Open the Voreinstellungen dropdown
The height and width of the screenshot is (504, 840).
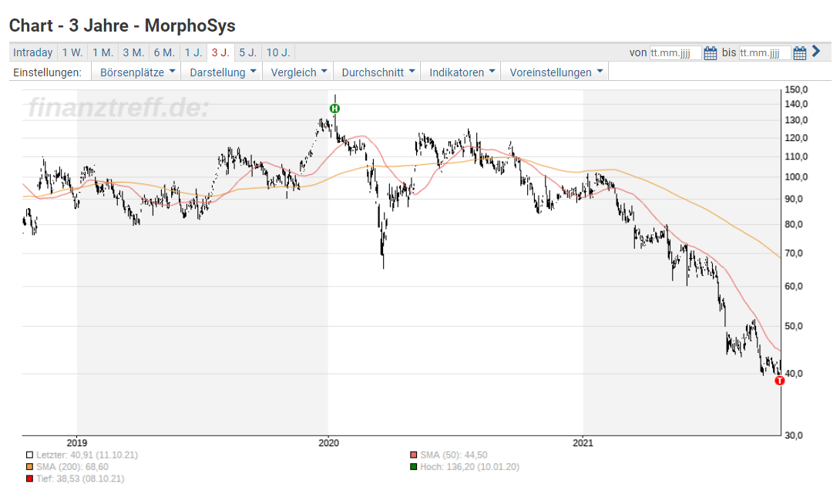coord(556,72)
